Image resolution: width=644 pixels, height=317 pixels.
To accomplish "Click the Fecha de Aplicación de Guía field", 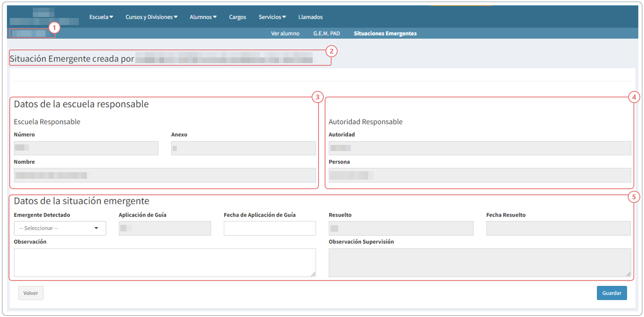I will tap(270, 228).
